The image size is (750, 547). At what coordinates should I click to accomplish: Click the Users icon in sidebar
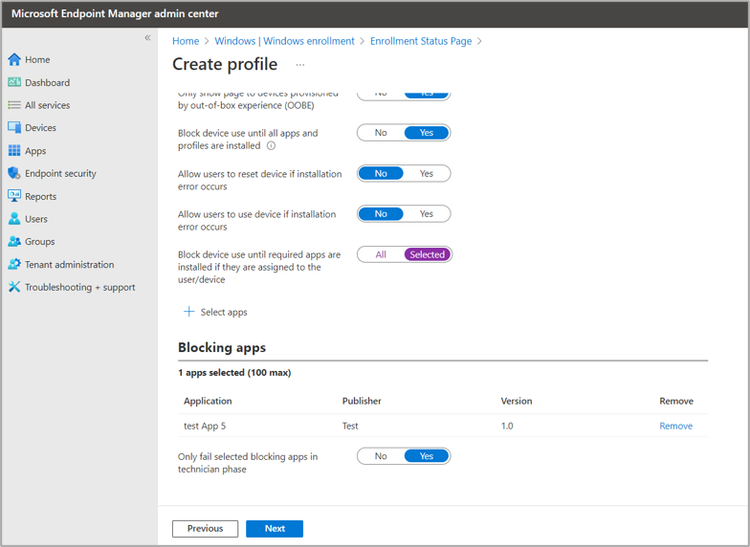pos(14,219)
